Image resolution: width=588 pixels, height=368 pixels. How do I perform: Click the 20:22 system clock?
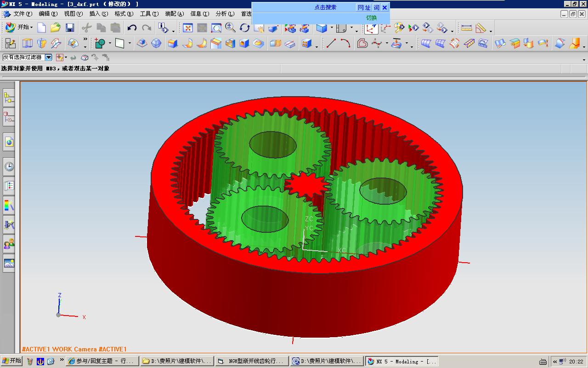click(576, 362)
